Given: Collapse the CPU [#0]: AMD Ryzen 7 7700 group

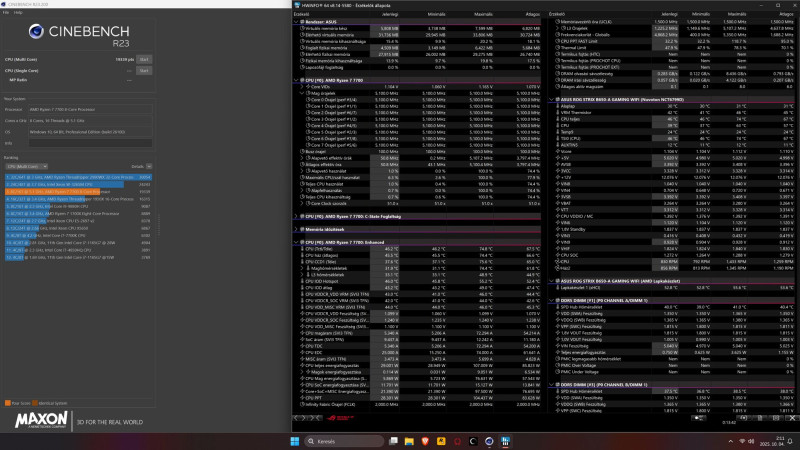Looking at the screenshot, I should pos(296,80).
